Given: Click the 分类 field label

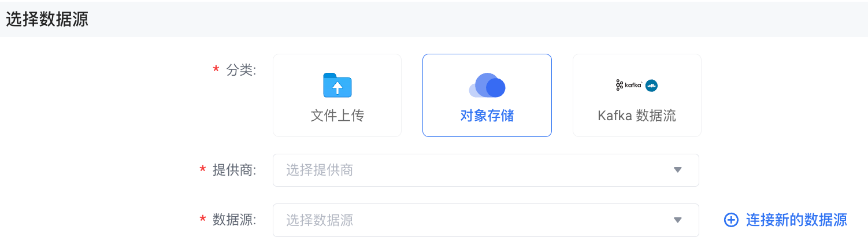Looking at the screenshot, I should (241, 70).
